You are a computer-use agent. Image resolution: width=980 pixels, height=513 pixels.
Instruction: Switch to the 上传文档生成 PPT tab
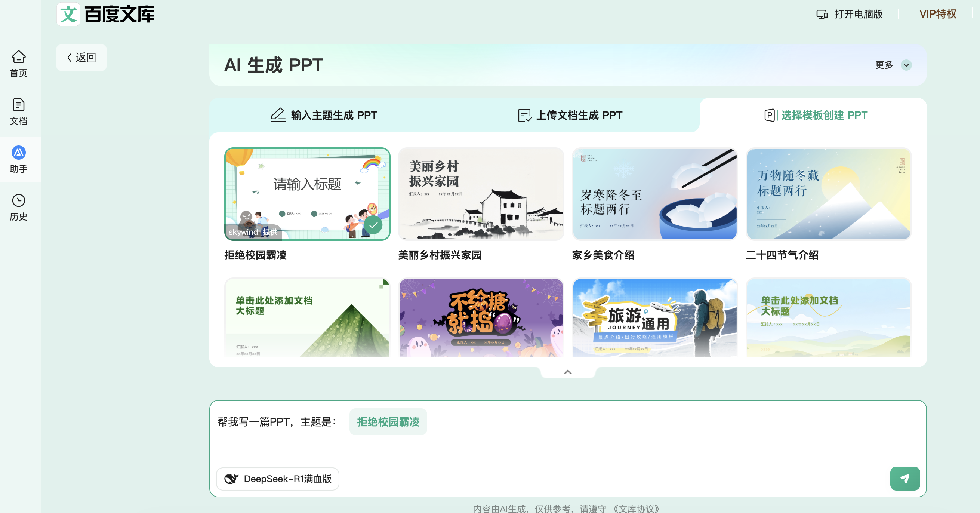click(570, 115)
